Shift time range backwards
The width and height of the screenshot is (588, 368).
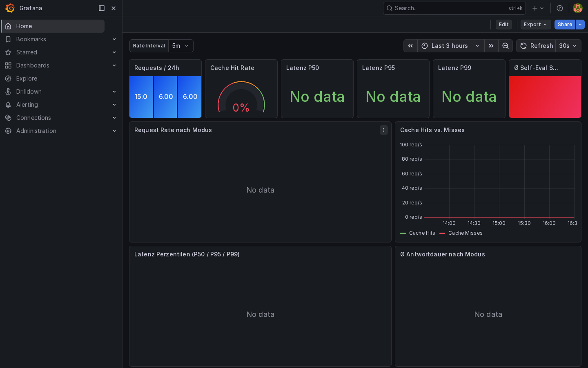(x=410, y=46)
